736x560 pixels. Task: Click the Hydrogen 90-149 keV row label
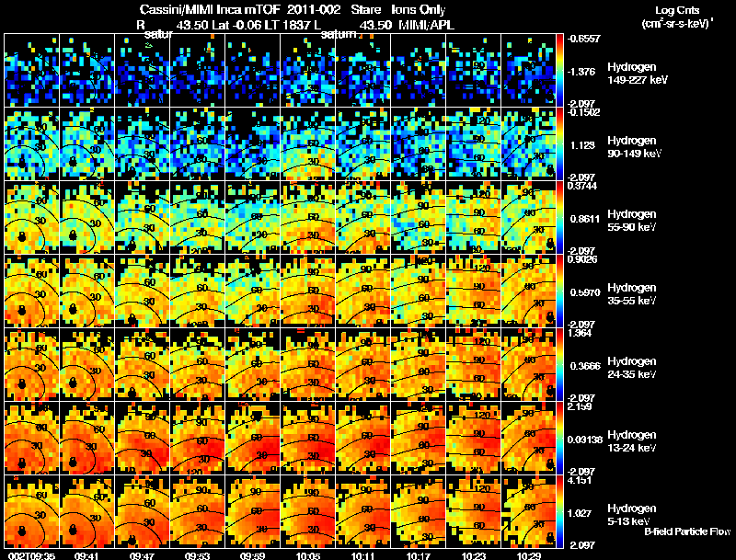634,147
